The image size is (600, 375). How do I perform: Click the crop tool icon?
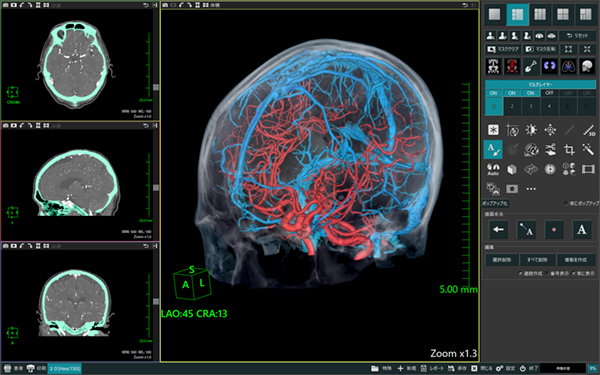tap(569, 150)
